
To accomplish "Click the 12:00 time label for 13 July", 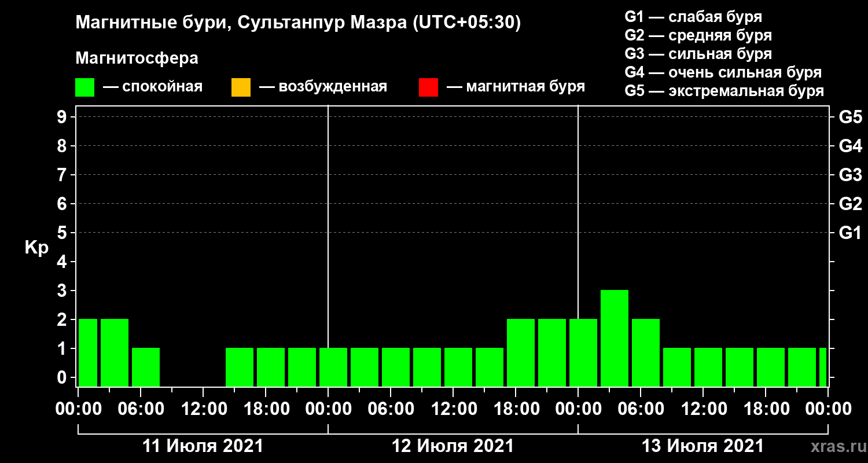I will 703,409.
